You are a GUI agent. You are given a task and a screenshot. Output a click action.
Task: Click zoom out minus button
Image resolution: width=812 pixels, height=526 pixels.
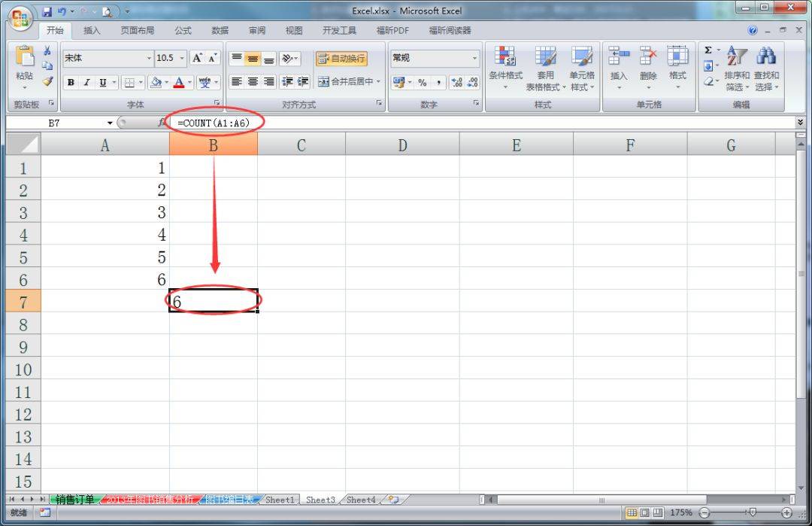click(x=704, y=512)
